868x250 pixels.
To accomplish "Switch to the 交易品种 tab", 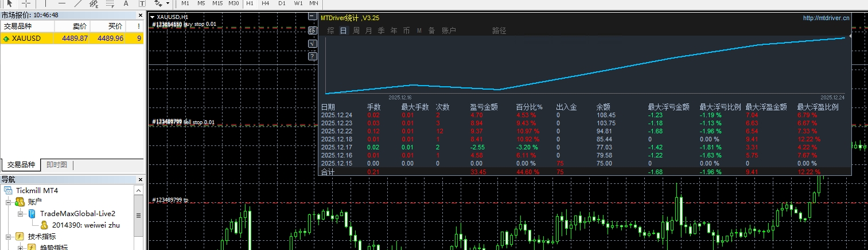I will coord(21,165).
